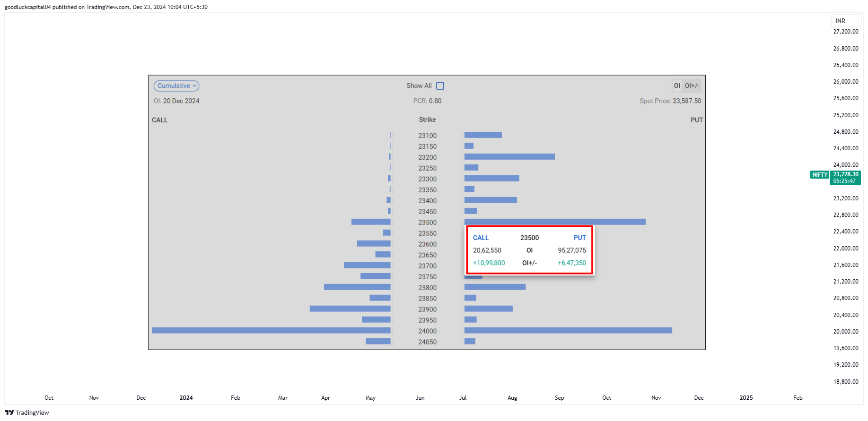Click strike 24050

(427, 342)
